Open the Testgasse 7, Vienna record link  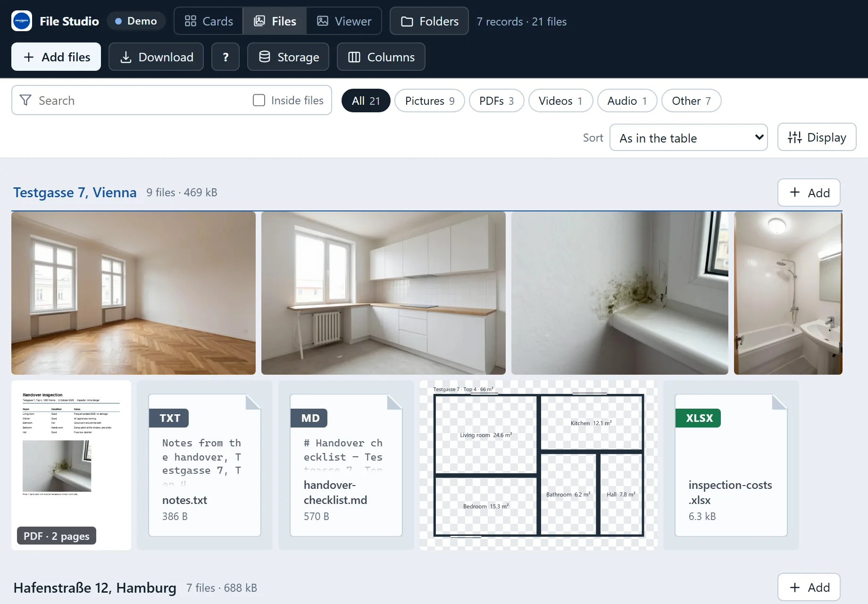click(75, 193)
